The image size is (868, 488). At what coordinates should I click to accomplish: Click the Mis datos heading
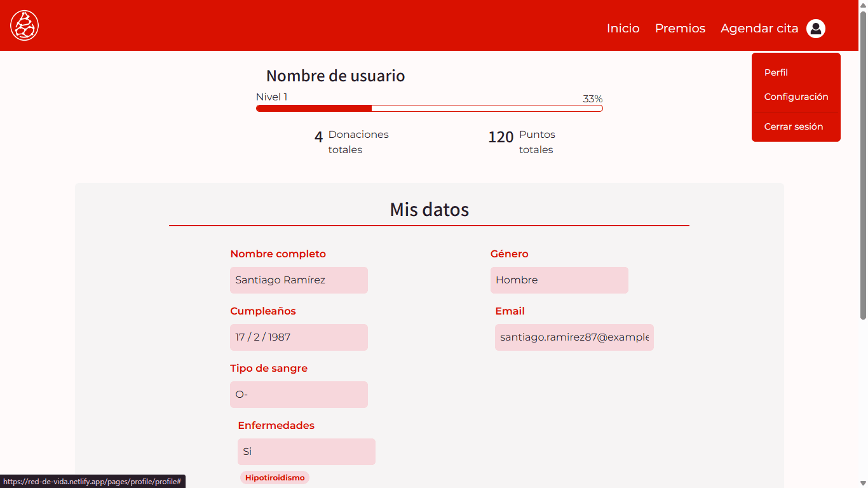click(429, 210)
